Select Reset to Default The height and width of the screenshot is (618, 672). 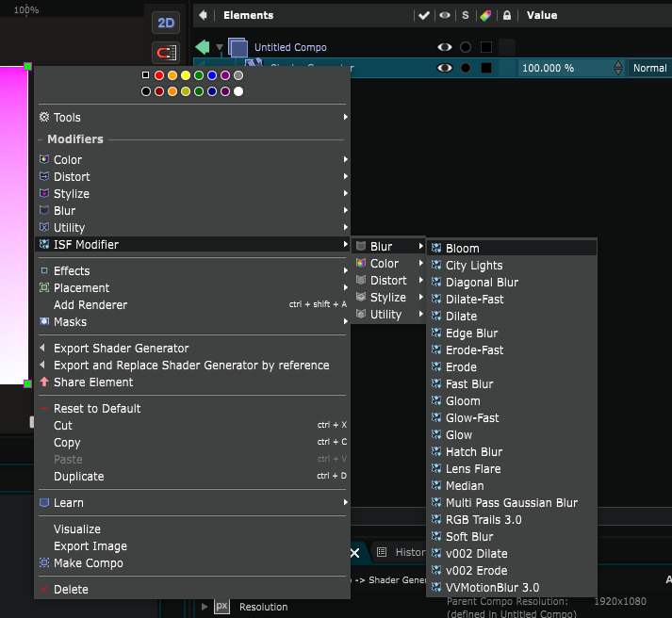(192, 408)
